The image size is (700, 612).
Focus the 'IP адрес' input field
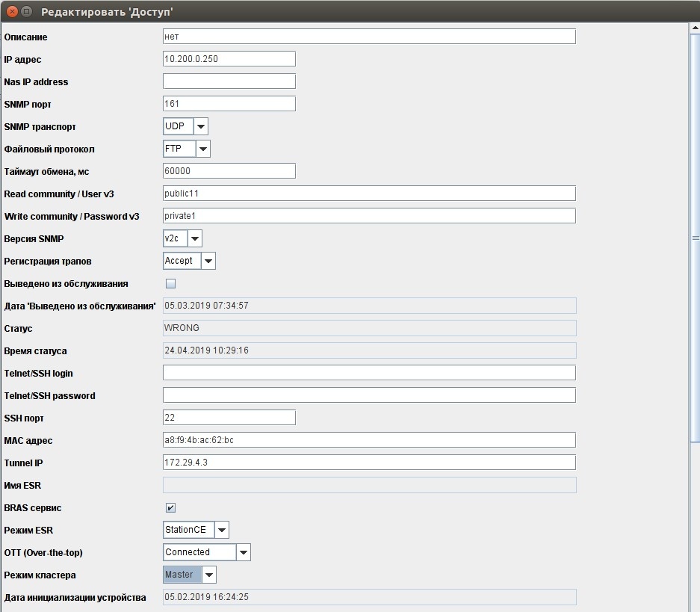(229, 59)
